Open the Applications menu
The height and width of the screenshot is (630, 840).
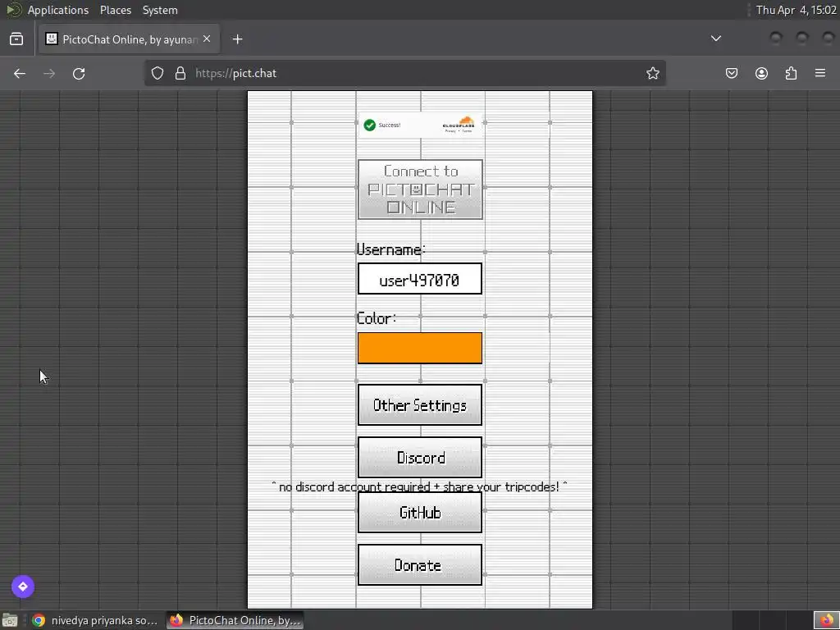[x=58, y=10]
